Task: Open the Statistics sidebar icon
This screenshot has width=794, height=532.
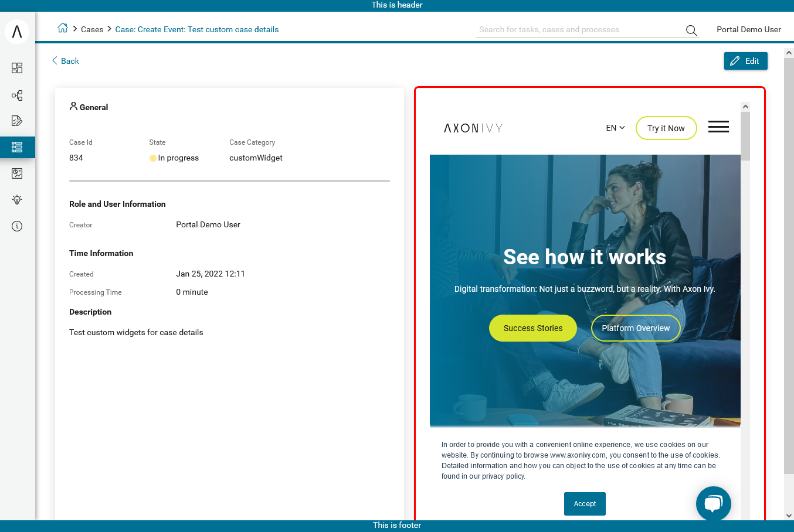Action: pos(17,173)
